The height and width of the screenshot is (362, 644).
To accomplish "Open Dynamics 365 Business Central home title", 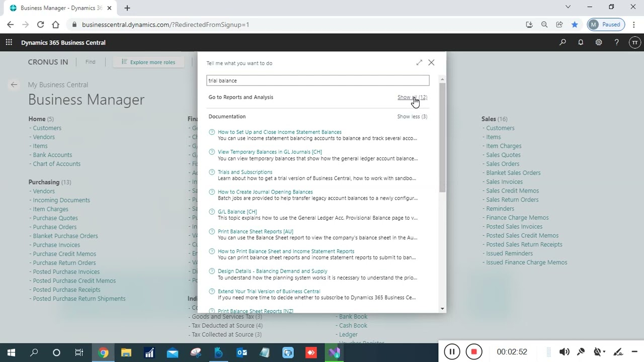I will 63,43.
